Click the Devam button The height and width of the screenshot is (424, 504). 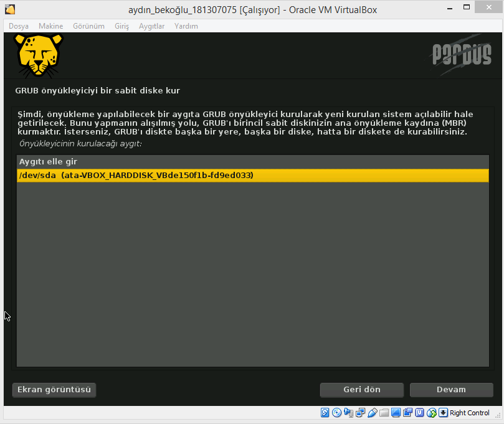coord(451,390)
